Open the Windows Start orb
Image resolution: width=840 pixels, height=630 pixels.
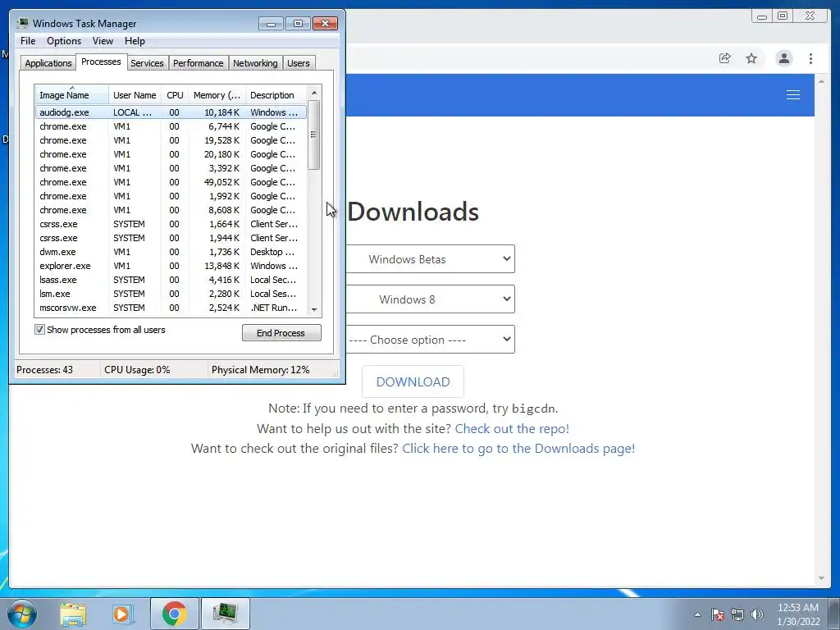[22, 614]
